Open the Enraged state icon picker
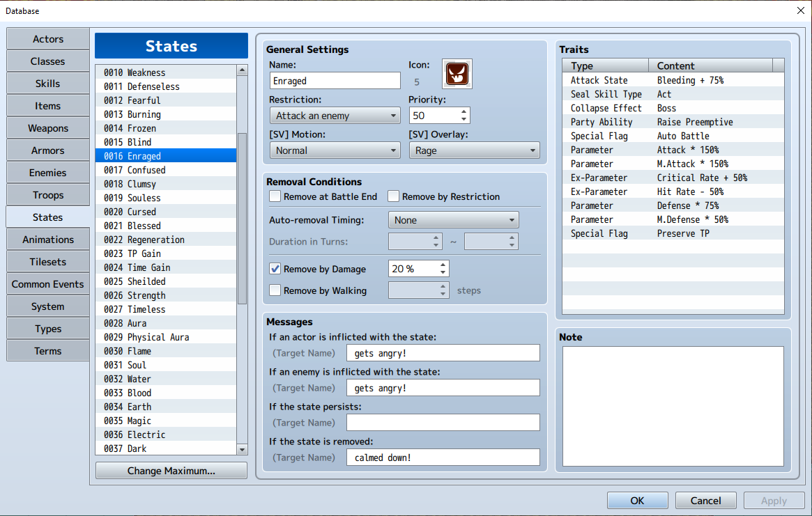The width and height of the screenshot is (812, 516). pyautogui.click(x=457, y=74)
